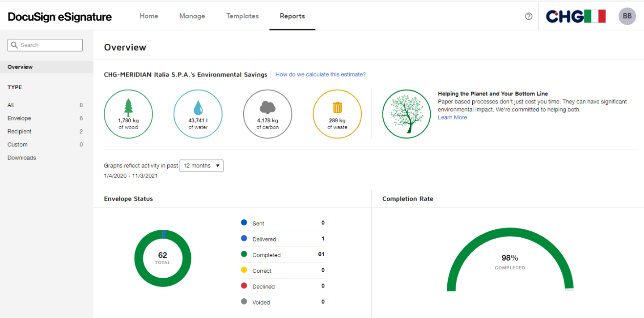Open the Manage tab

192,16
